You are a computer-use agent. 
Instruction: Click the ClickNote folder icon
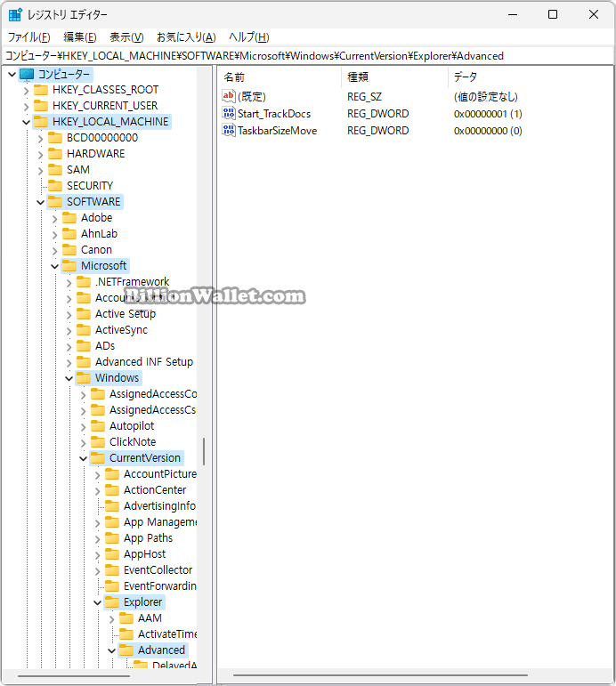[98, 442]
